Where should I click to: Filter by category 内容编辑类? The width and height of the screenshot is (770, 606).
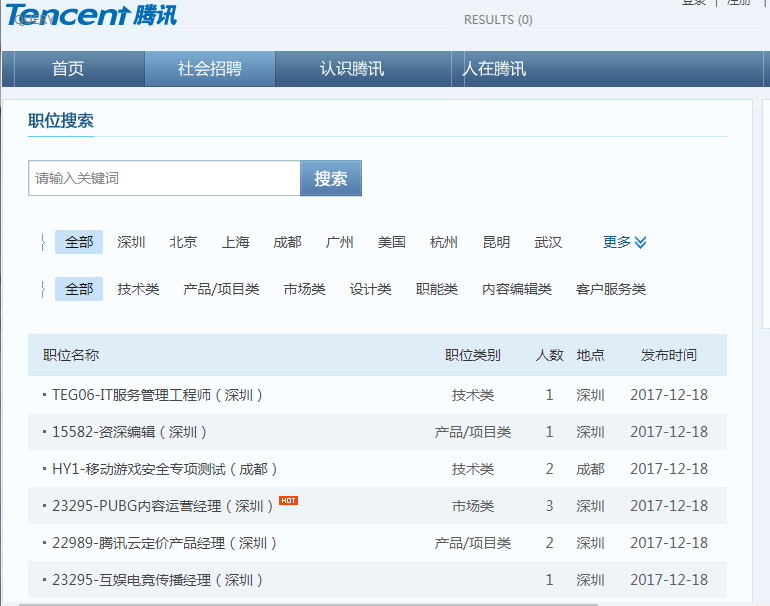(517, 289)
